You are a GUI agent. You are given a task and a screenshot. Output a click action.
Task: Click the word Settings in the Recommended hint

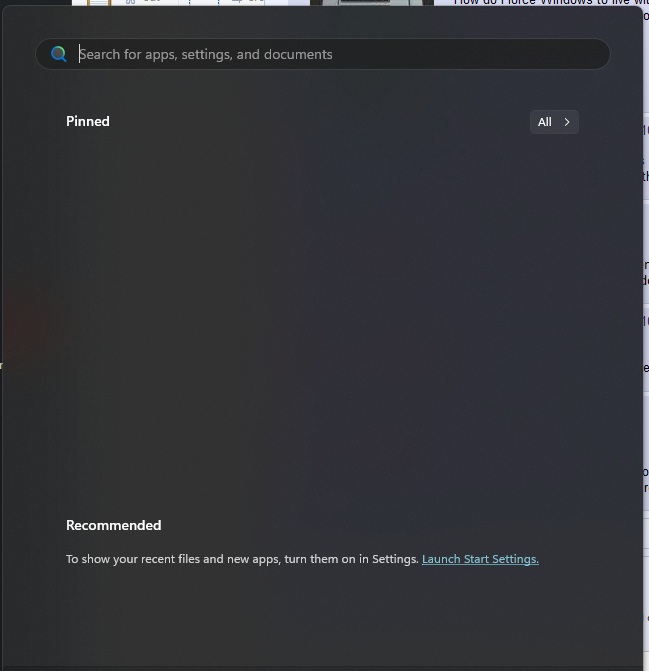pos(395,559)
